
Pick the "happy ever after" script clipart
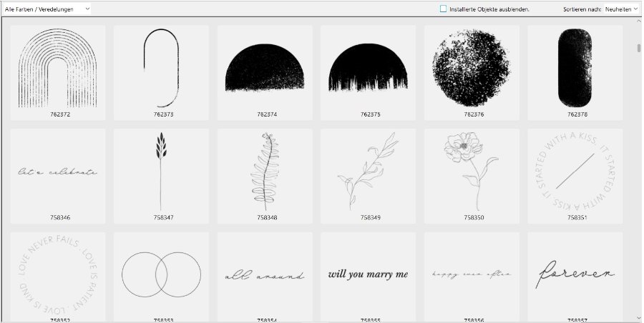[472, 277]
